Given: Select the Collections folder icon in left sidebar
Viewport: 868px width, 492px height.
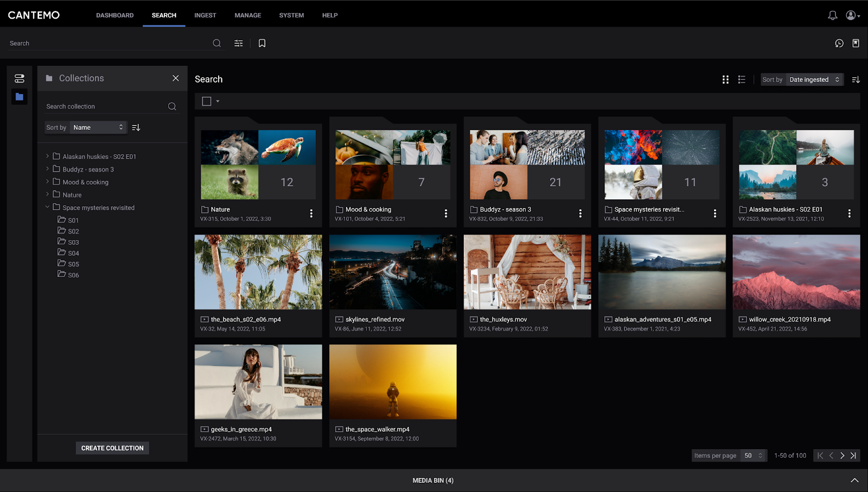Looking at the screenshot, I should pos(19,96).
